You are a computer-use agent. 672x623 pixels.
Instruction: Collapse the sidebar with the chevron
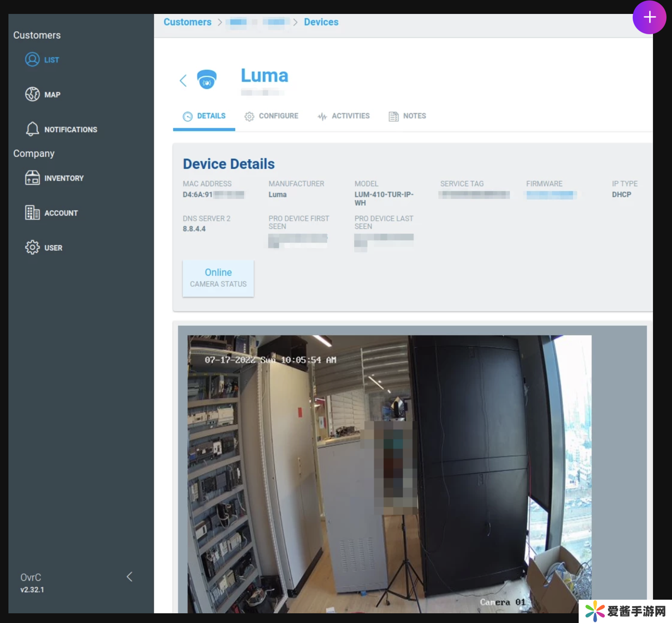click(130, 577)
